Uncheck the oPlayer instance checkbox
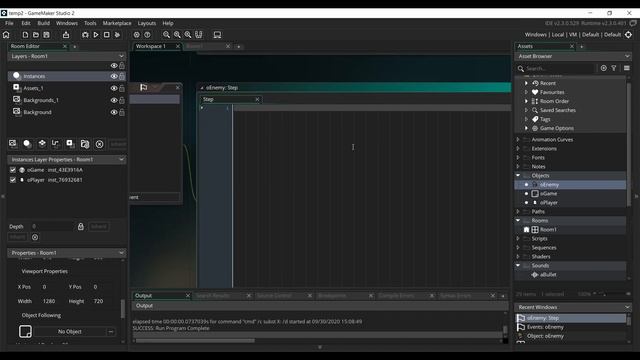This screenshot has width=640, height=360. (x=13, y=180)
